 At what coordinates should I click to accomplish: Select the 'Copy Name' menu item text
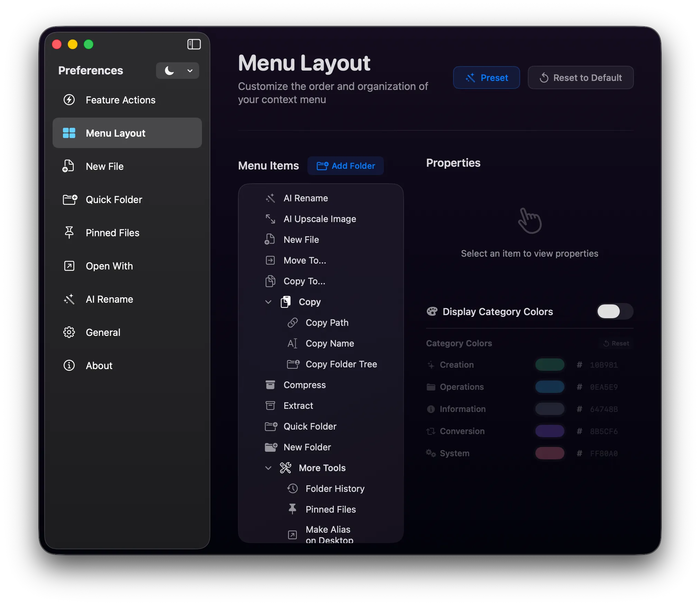click(330, 343)
